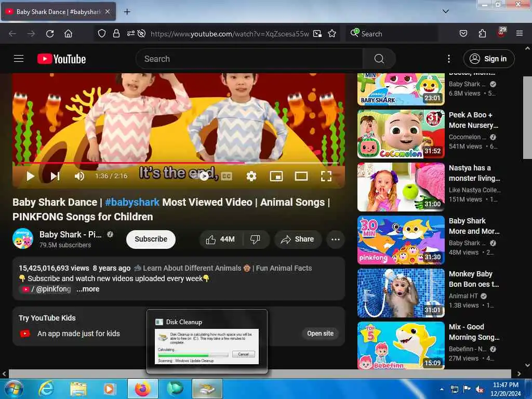Click the Firefox taskbar button

point(143,389)
